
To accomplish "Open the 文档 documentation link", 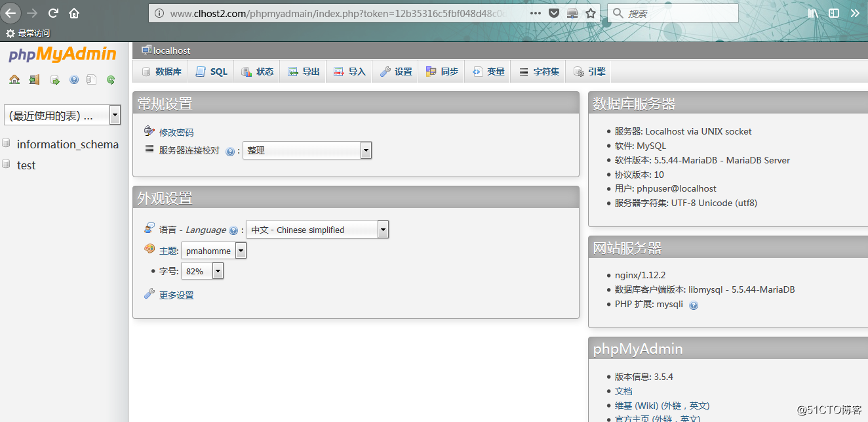I will [623, 391].
